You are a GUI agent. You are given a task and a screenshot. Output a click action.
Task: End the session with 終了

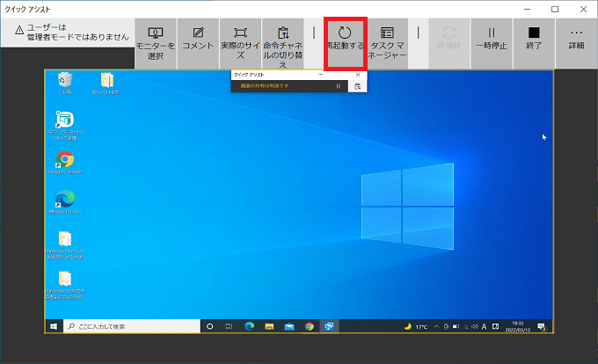pyautogui.click(x=534, y=43)
